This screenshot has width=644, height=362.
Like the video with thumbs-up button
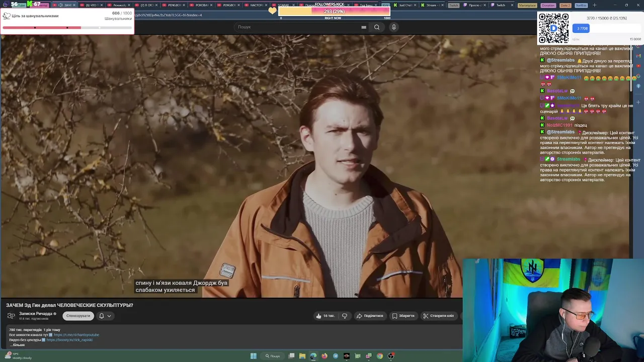pyautogui.click(x=326, y=316)
